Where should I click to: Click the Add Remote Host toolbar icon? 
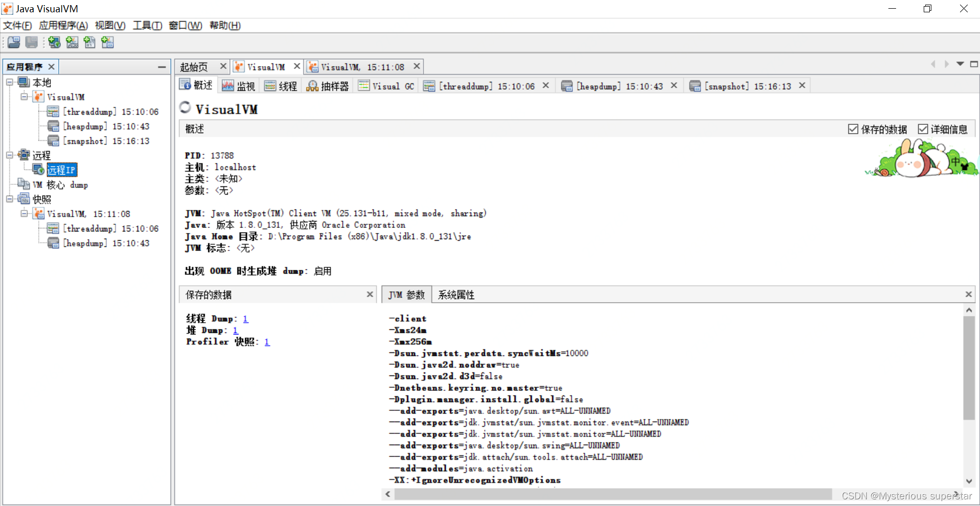tap(54, 43)
